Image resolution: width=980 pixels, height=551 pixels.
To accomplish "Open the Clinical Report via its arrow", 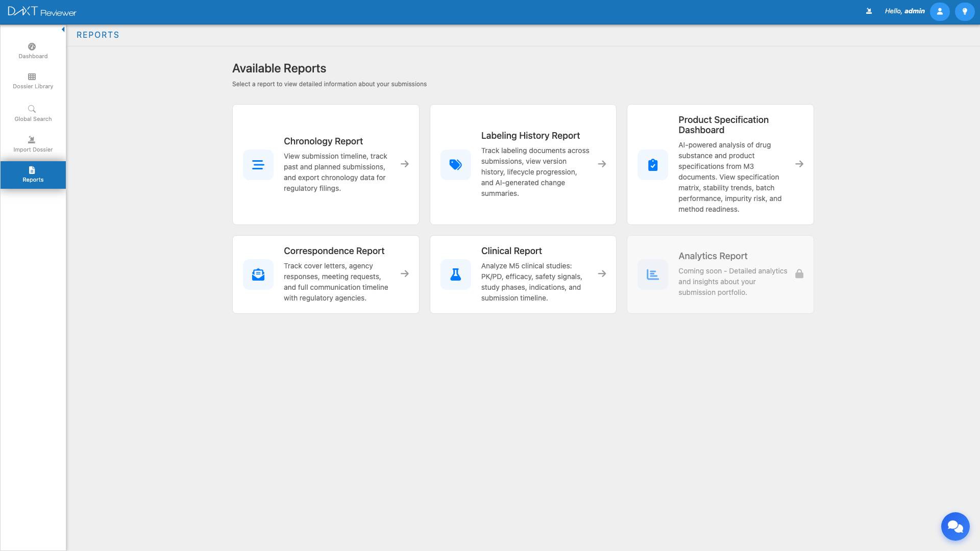I will pyautogui.click(x=602, y=274).
